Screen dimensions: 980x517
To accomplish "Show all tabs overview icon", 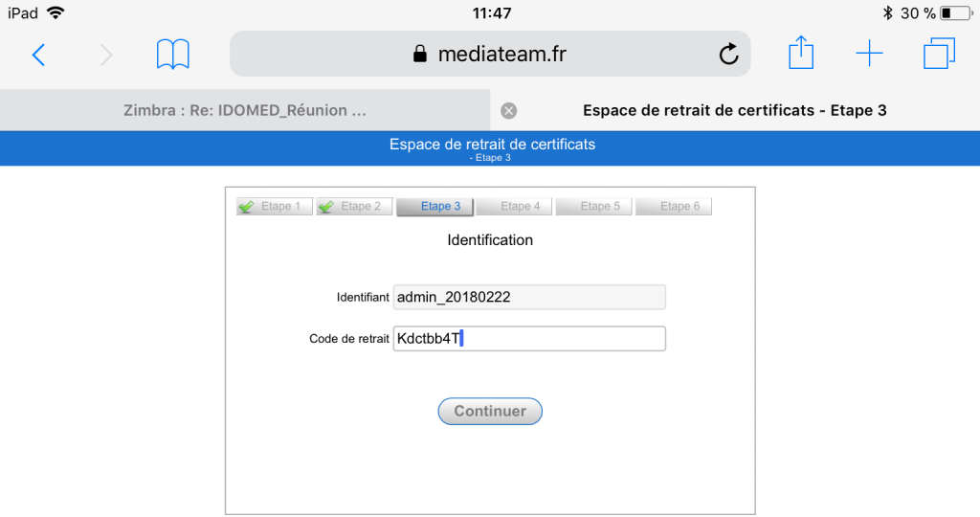I will coord(939,54).
